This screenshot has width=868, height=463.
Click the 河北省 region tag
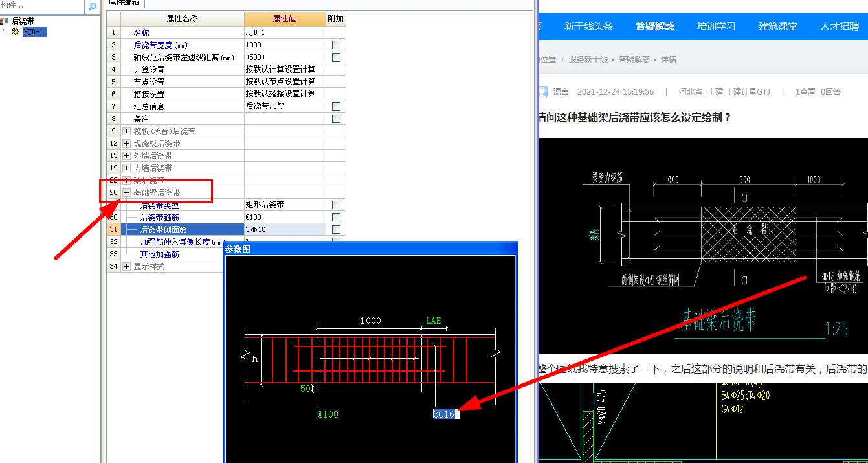tap(691, 92)
